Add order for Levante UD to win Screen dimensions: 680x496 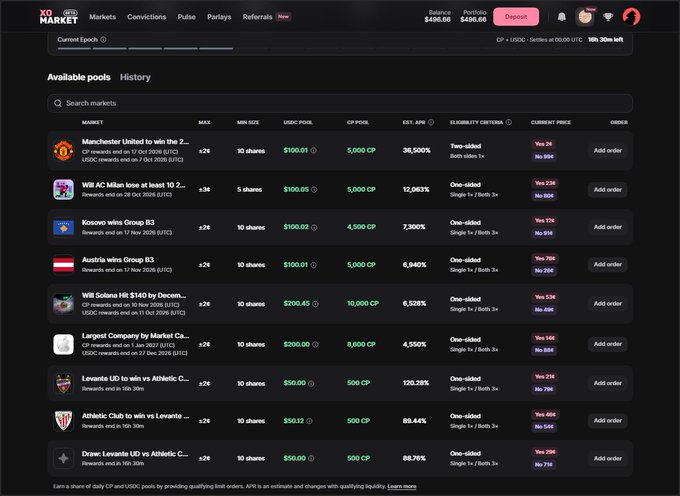click(x=608, y=383)
